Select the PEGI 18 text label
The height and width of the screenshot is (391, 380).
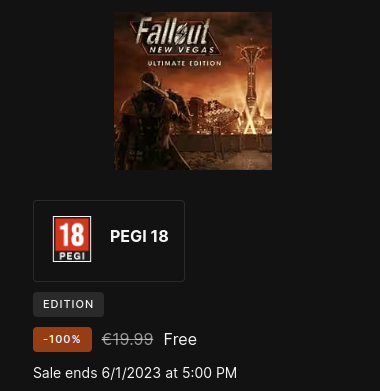point(139,236)
